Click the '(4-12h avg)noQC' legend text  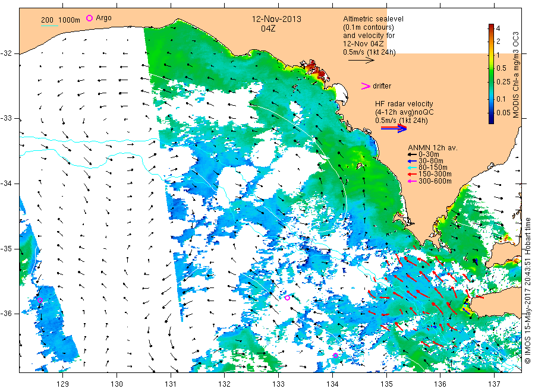coord(404,112)
